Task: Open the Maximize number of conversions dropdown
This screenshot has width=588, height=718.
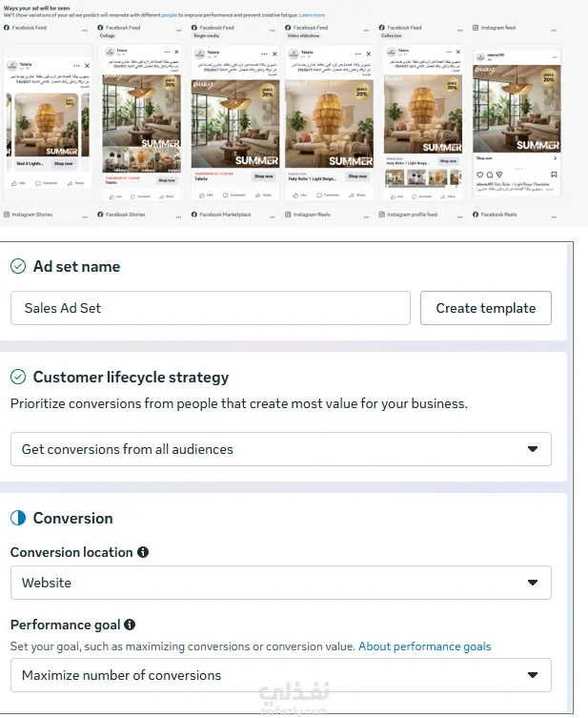Action: tap(281, 675)
